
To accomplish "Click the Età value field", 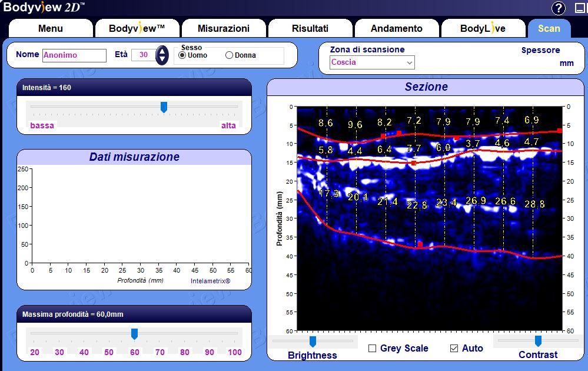I will point(143,55).
